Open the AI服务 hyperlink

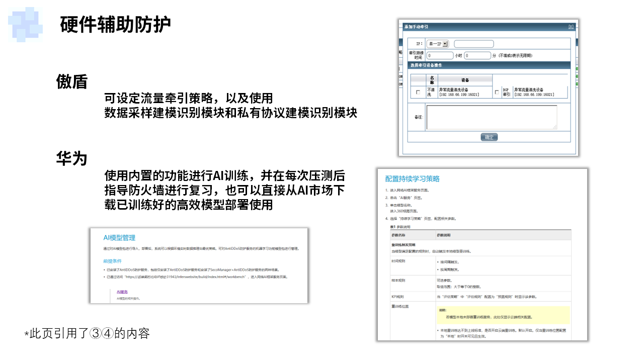click(x=122, y=292)
